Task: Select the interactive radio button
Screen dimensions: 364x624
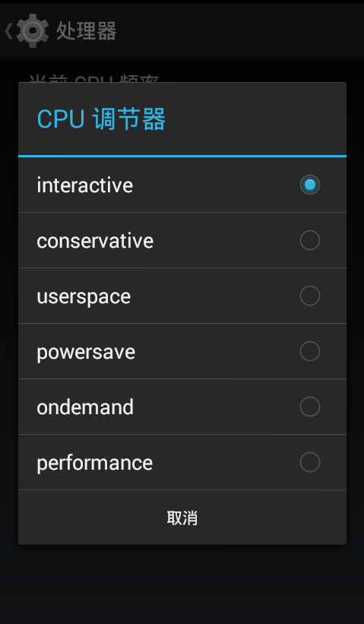Action: pos(309,185)
